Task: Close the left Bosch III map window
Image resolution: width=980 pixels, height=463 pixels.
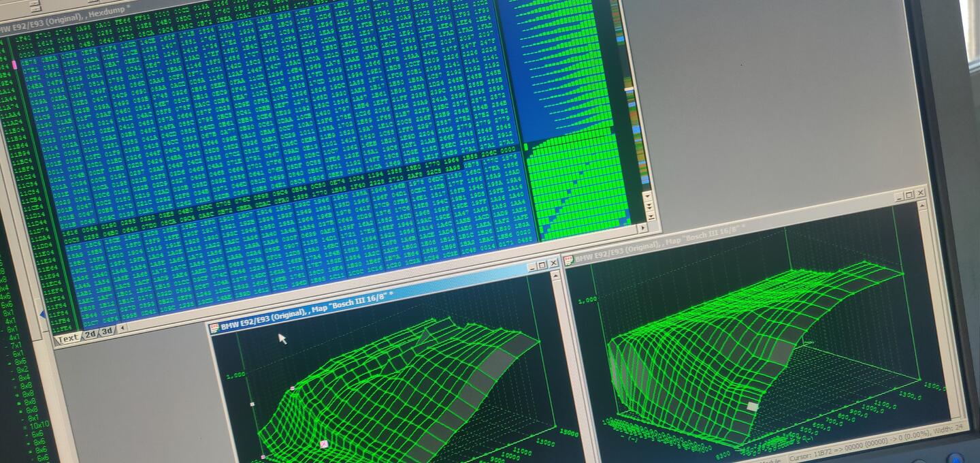Action: [553, 264]
